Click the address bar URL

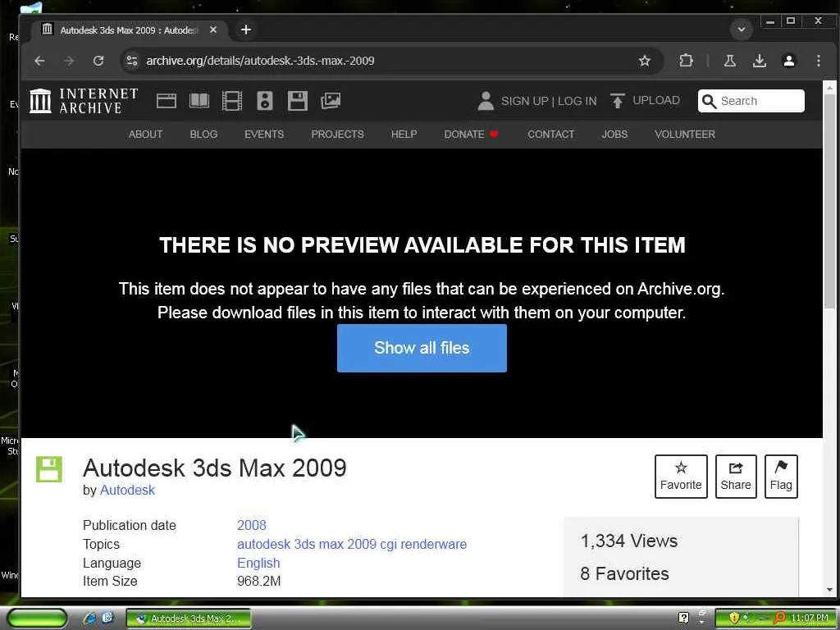260,61
